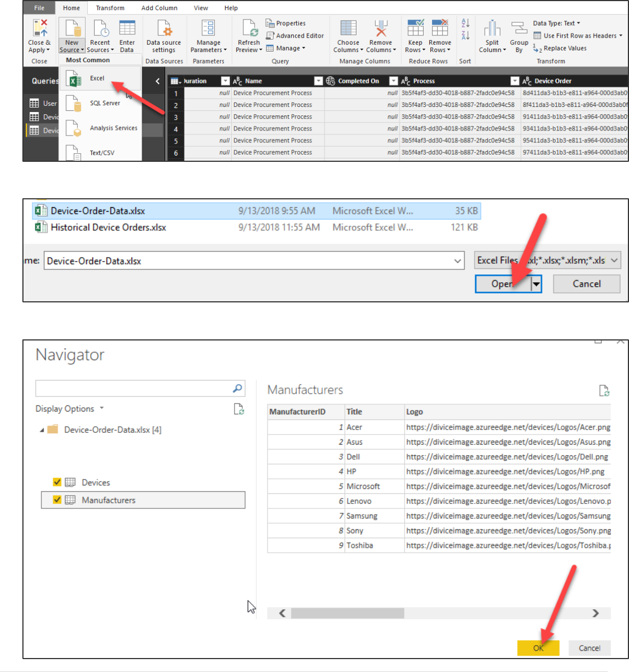The image size is (629, 672).
Task: Click the ManufacturerID column header
Action: (306, 412)
